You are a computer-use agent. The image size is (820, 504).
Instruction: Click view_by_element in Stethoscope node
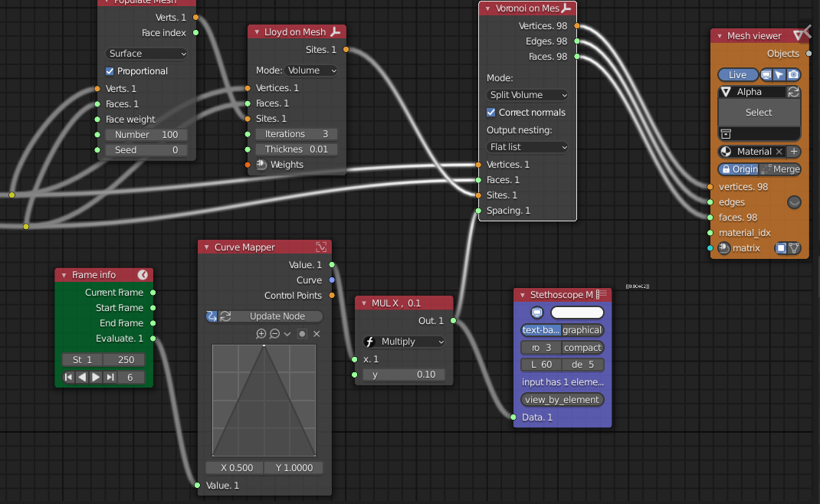click(562, 399)
